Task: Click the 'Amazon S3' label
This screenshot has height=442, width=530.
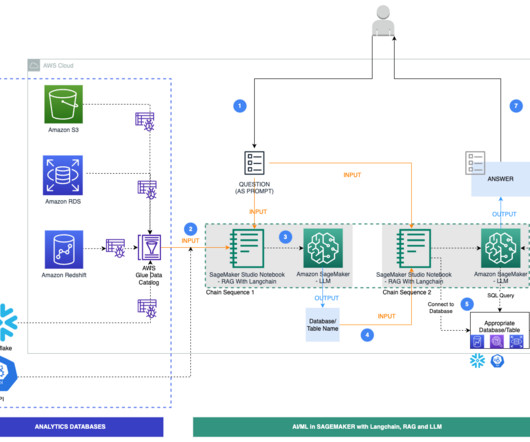Action: 64,130
